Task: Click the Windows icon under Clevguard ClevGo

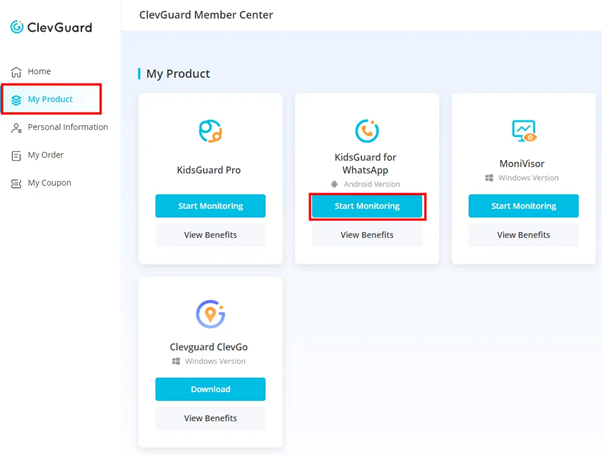Action: tap(176, 361)
